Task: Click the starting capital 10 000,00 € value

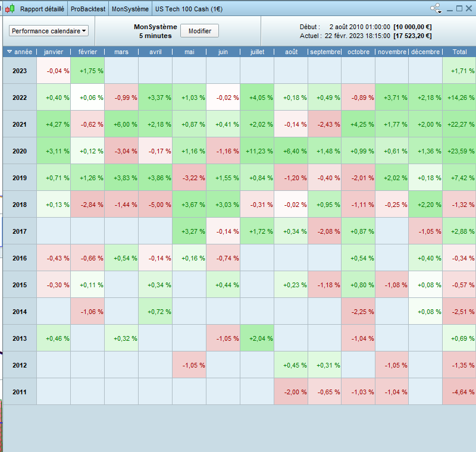Action: [412, 27]
